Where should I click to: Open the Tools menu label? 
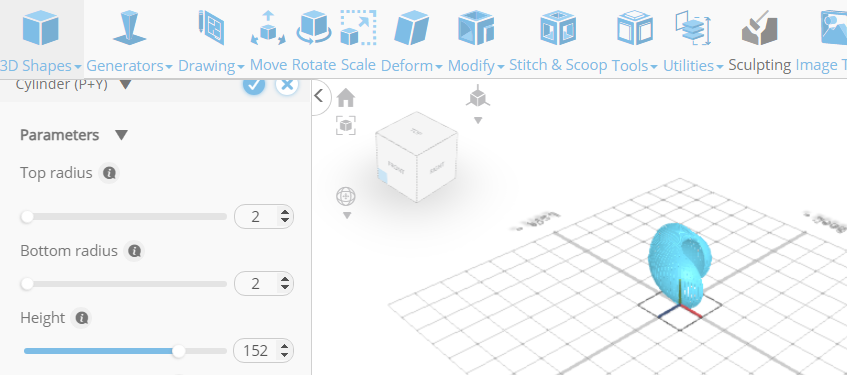pyautogui.click(x=635, y=66)
